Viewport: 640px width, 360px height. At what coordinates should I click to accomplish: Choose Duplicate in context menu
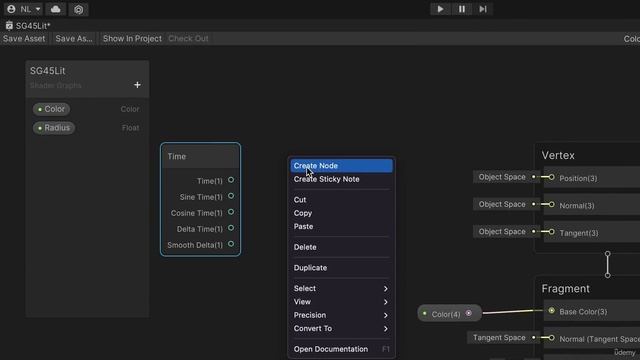pos(341,268)
